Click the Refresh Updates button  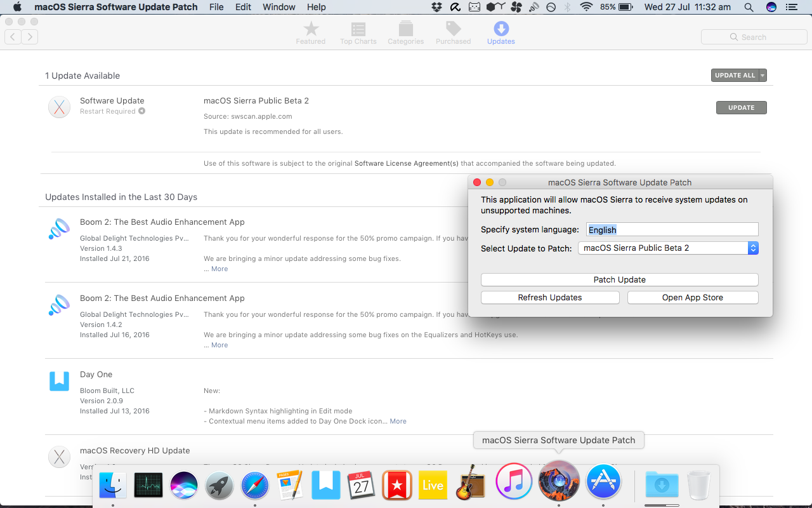coord(549,297)
